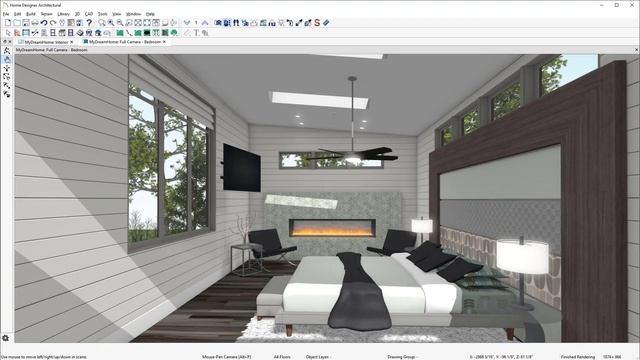Open the View menu
The width and height of the screenshot is (640, 360).
coord(117,14)
